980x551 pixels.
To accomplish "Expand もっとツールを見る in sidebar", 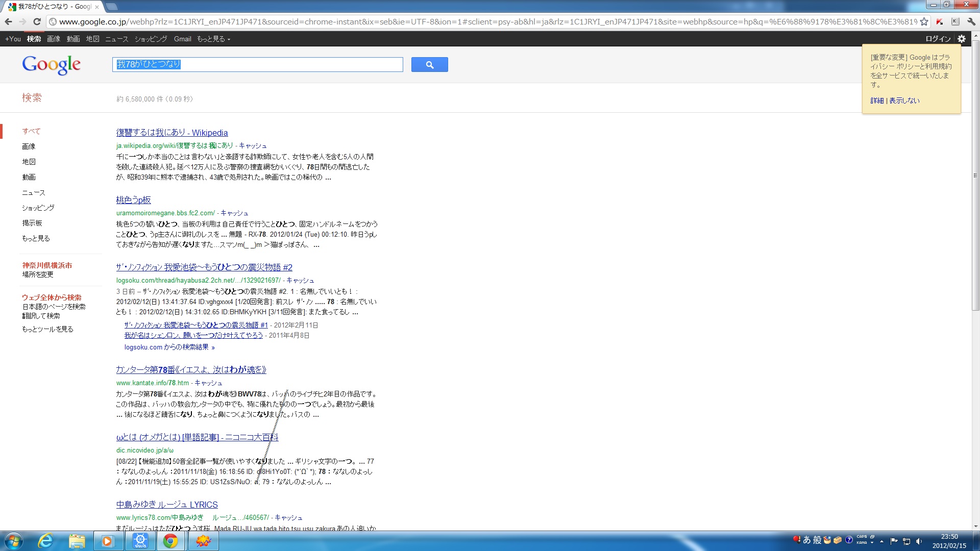I will pyautogui.click(x=47, y=329).
